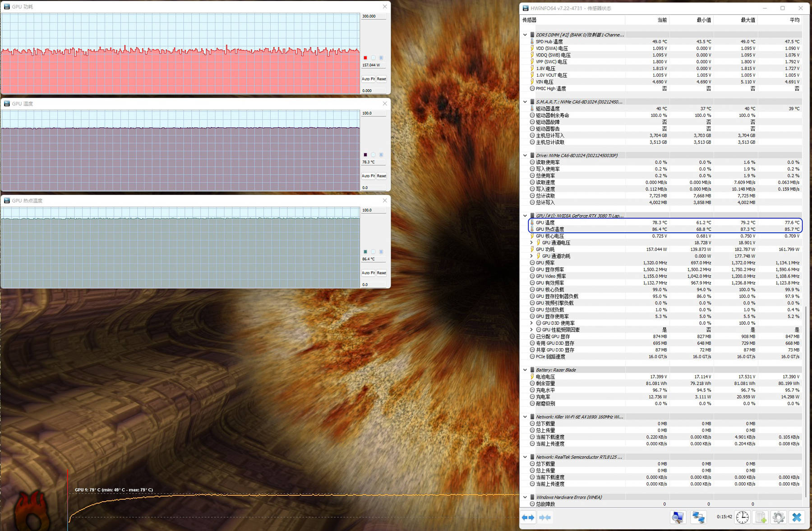Collapse the DDR5 DIMM sensor group

pyautogui.click(x=525, y=35)
